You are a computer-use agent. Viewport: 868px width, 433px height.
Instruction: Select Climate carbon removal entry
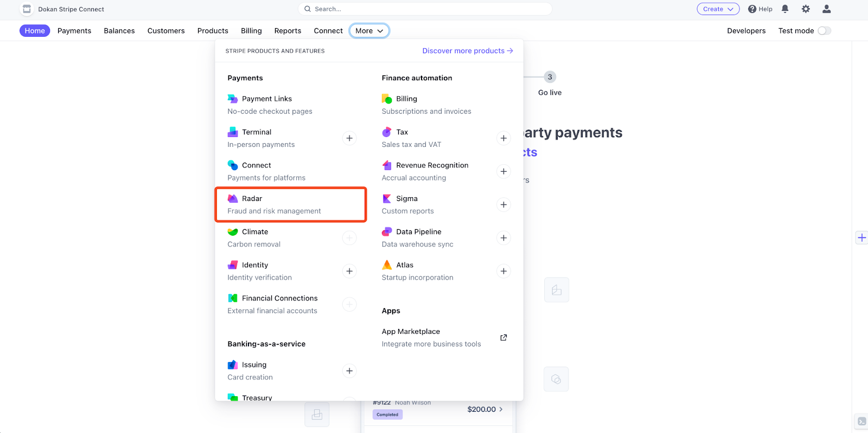point(291,238)
